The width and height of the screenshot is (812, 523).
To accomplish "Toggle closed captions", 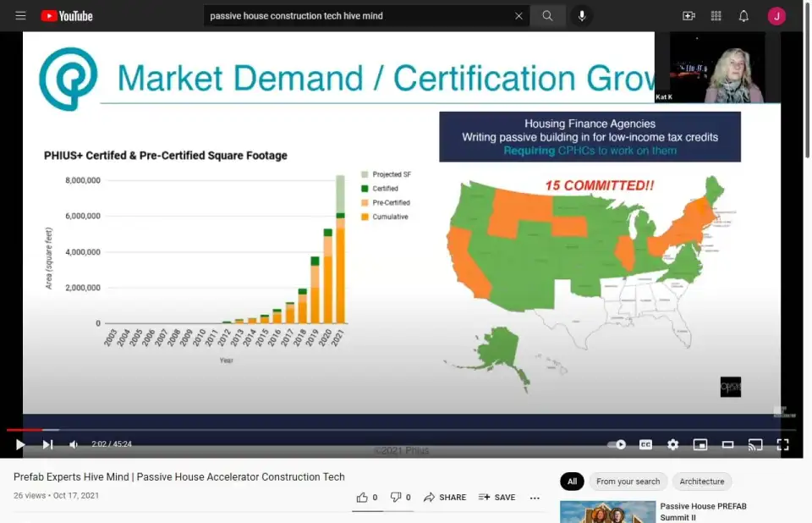I will (x=645, y=444).
